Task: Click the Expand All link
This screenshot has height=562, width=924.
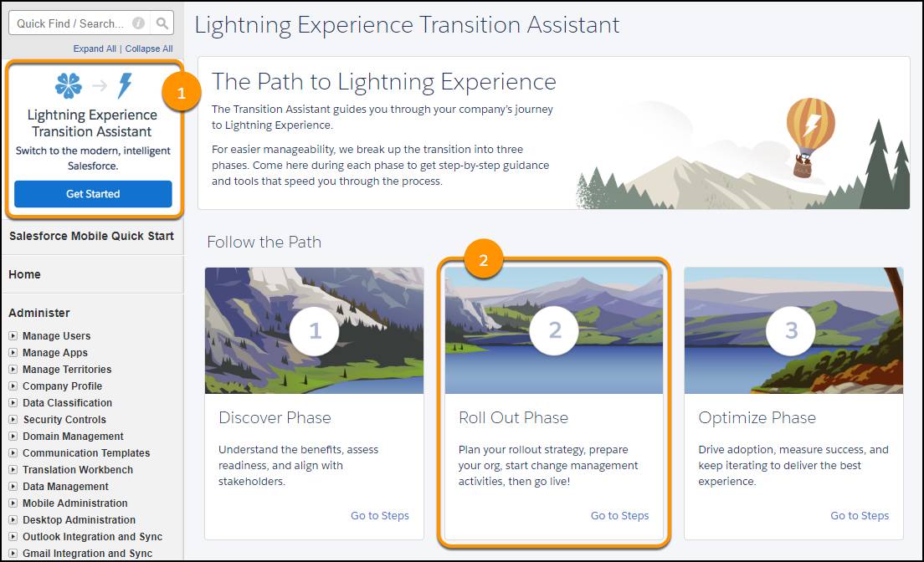Action: (95, 49)
